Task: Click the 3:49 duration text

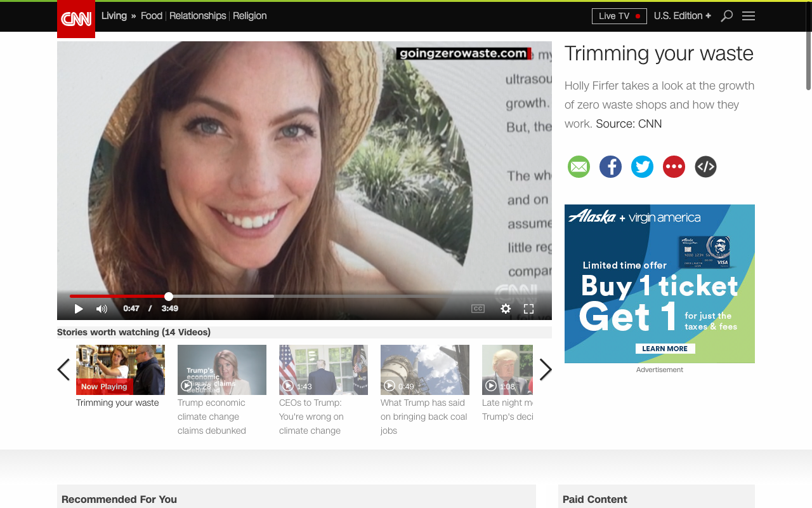Action: pos(169,309)
